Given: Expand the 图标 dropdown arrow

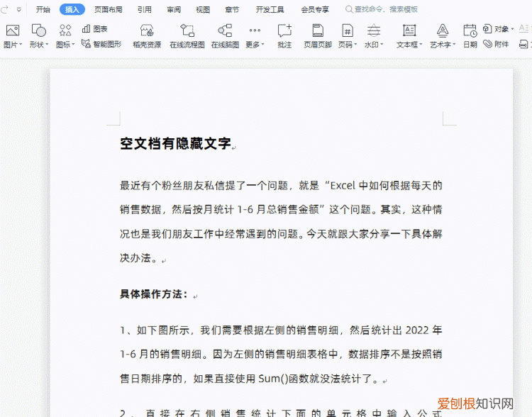Looking at the screenshot, I should pos(73,45).
